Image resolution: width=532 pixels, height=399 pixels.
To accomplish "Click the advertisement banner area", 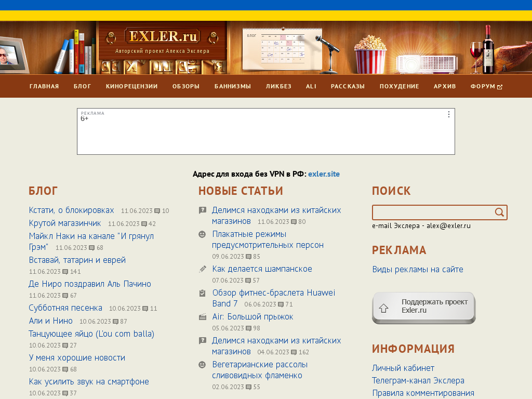I will [x=265, y=131].
